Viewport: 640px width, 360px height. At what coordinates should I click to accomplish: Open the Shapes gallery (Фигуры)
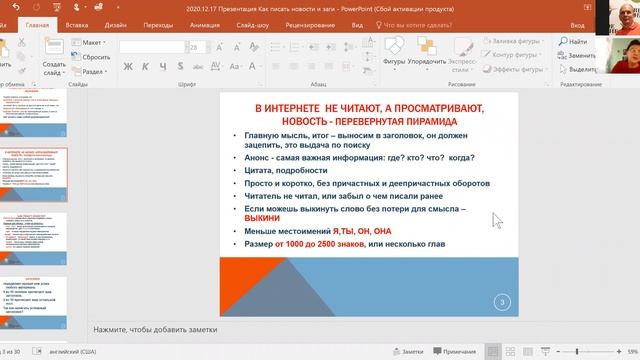(394, 53)
